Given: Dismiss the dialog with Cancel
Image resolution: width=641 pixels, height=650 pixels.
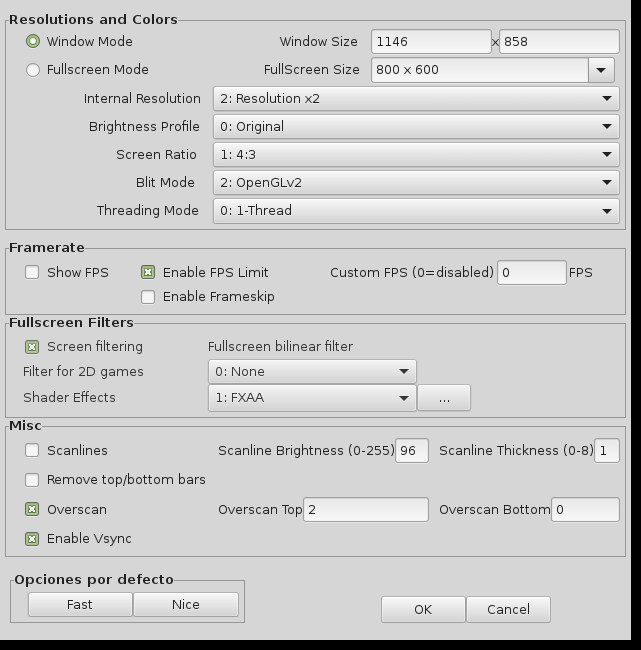Looking at the screenshot, I should coord(508,609).
